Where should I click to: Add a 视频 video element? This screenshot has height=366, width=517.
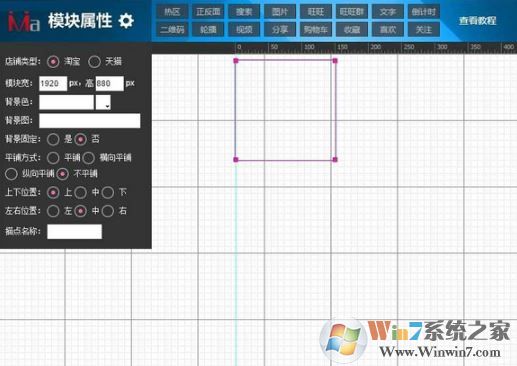tap(244, 30)
